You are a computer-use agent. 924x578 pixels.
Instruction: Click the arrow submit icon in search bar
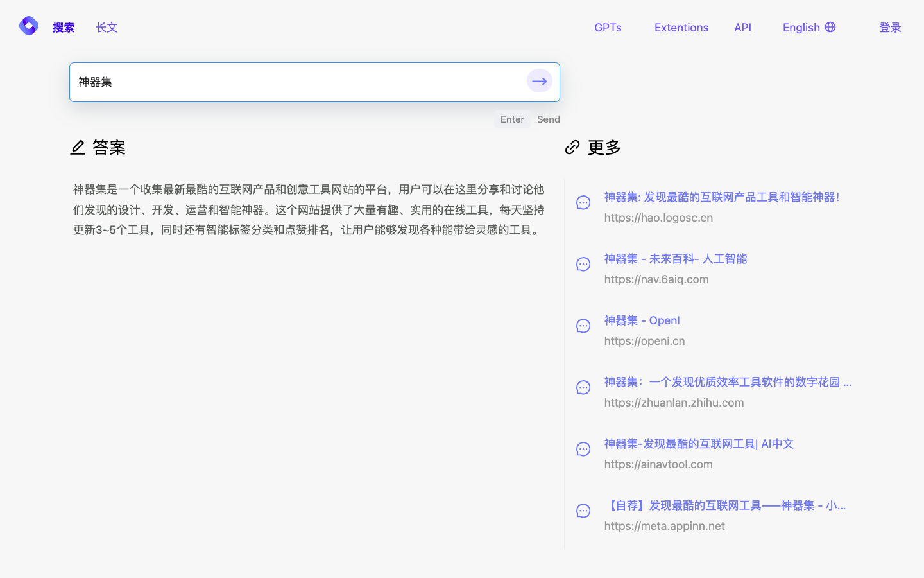pyautogui.click(x=539, y=81)
